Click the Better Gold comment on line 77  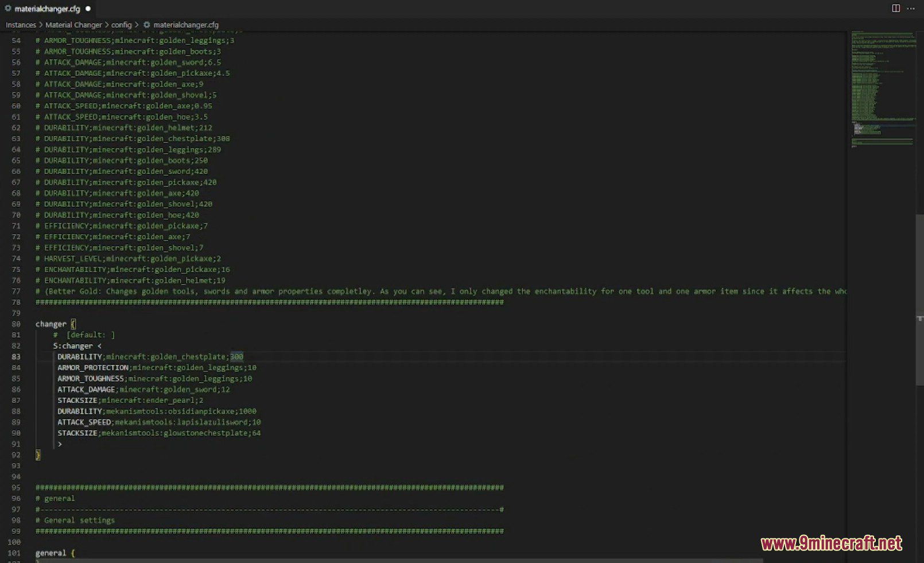point(441,291)
